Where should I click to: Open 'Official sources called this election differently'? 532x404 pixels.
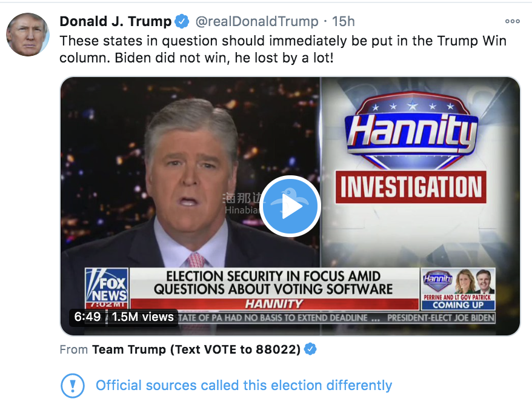coord(244,385)
